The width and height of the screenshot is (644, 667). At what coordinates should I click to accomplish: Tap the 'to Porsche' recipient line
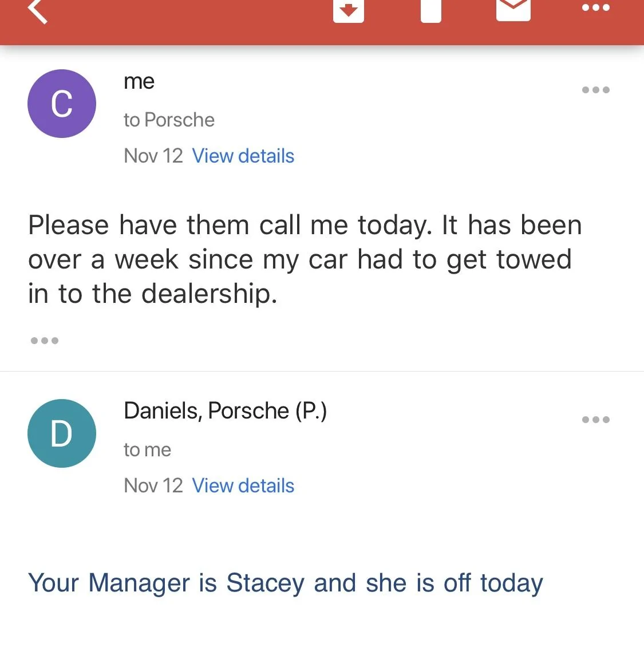[x=169, y=120]
